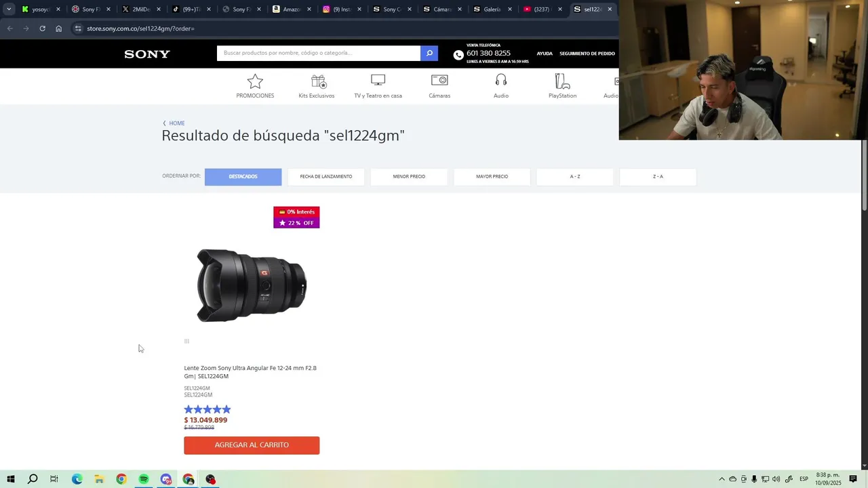The image size is (868, 488).
Task: Open PROMOCIONES star category
Action: coord(255,86)
